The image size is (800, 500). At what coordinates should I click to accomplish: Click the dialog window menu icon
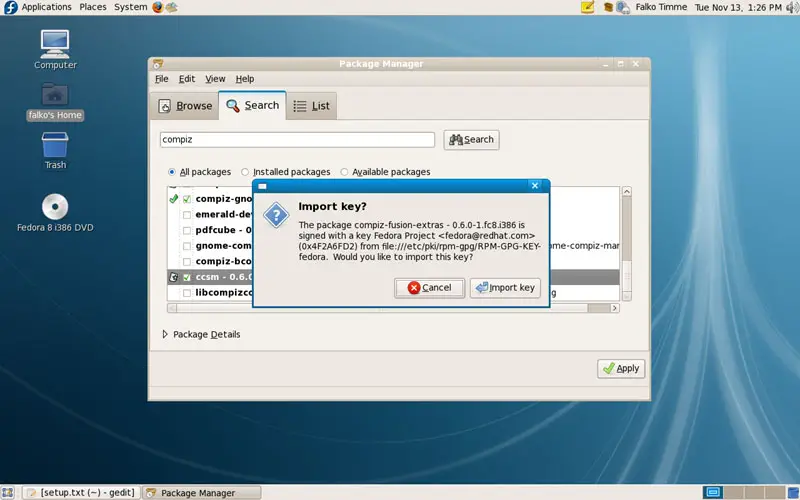click(262, 186)
